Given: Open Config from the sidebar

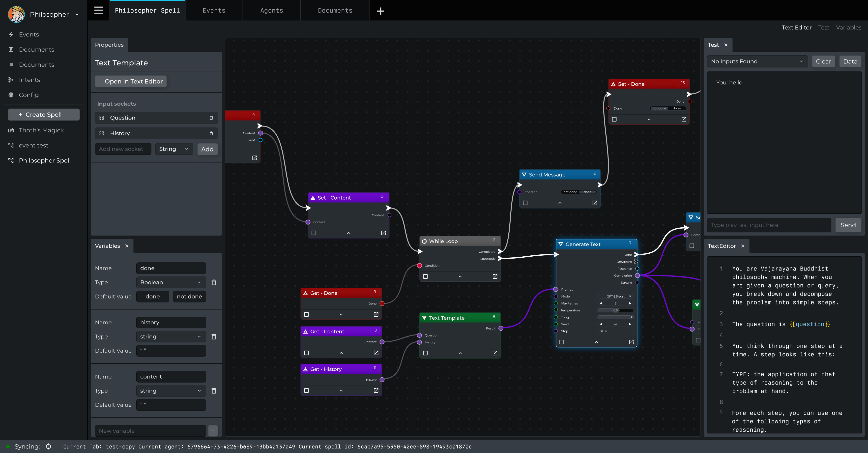Looking at the screenshot, I should click(x=29, y=95).
